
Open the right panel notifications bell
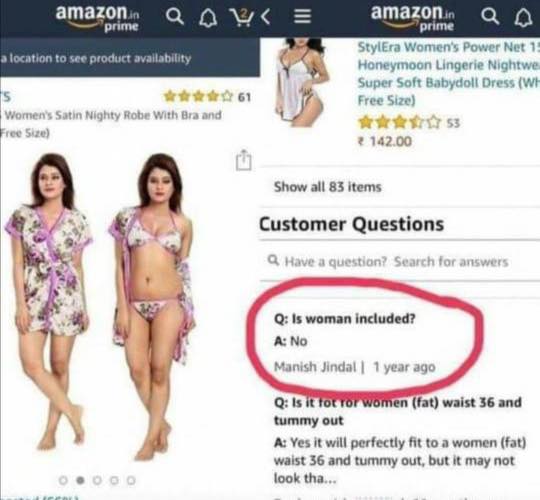pyautogui.click(x=523, y=17)
